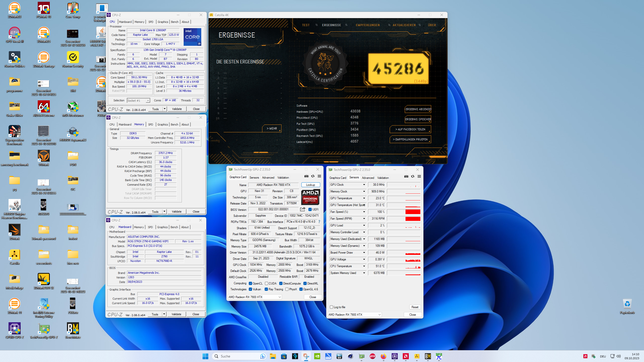The width and height of the screenshot is (644, 362).
Task: Click the Lookup button in GPU-Z
Action: coord(310,185)
